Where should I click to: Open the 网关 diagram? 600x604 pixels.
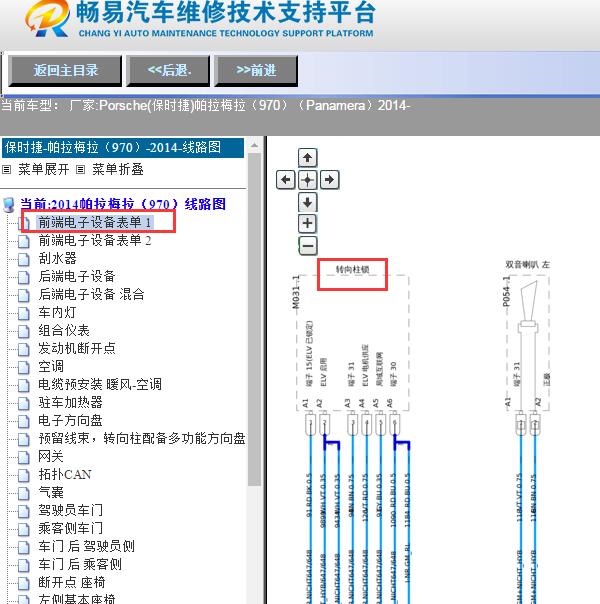click(x=50, y=456)
